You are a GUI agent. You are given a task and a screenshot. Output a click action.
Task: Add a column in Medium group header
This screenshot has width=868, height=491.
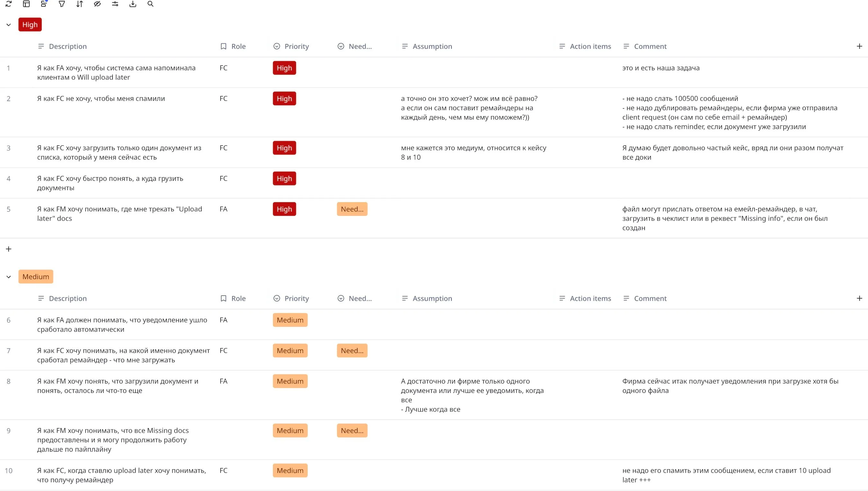tap(859, 298)
